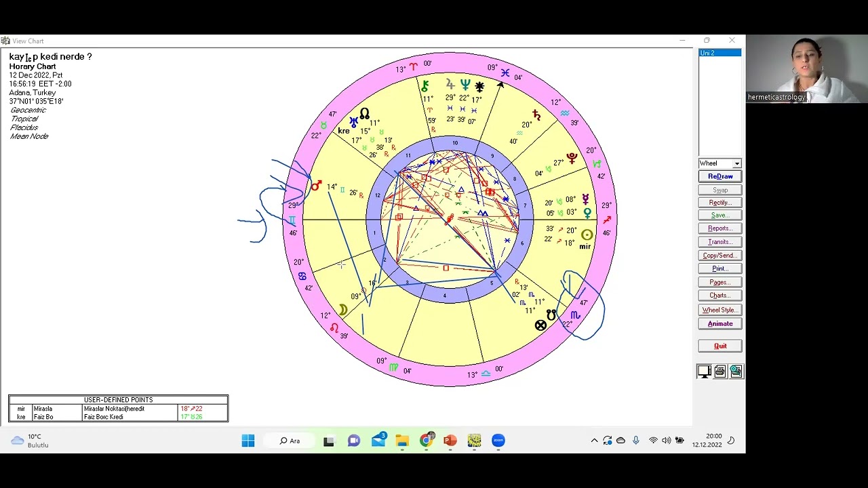The image size is (868, 488).
Task: Click the Mars glyph near Gemini cusp
Action: coord(315,185)
